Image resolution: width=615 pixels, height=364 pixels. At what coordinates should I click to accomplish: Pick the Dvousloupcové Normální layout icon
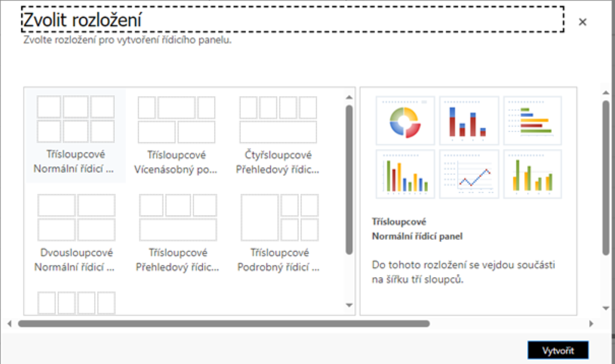[x=76, y=217]
